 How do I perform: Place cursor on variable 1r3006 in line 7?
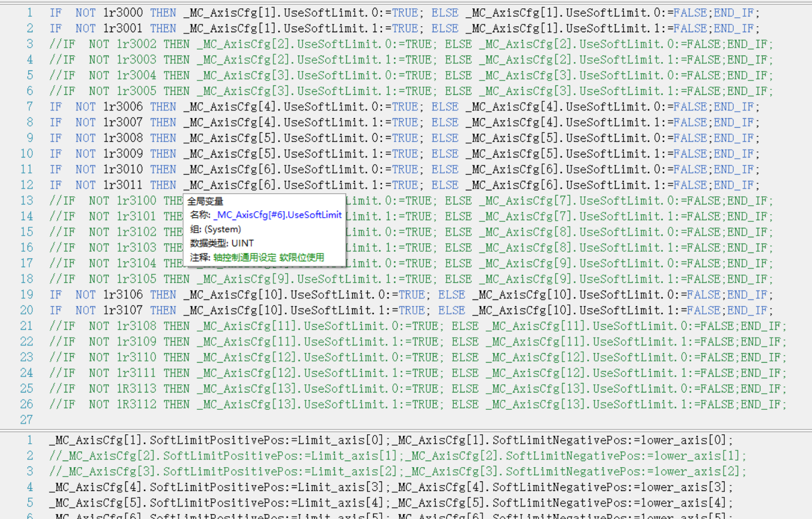click(x=123, y=107)
